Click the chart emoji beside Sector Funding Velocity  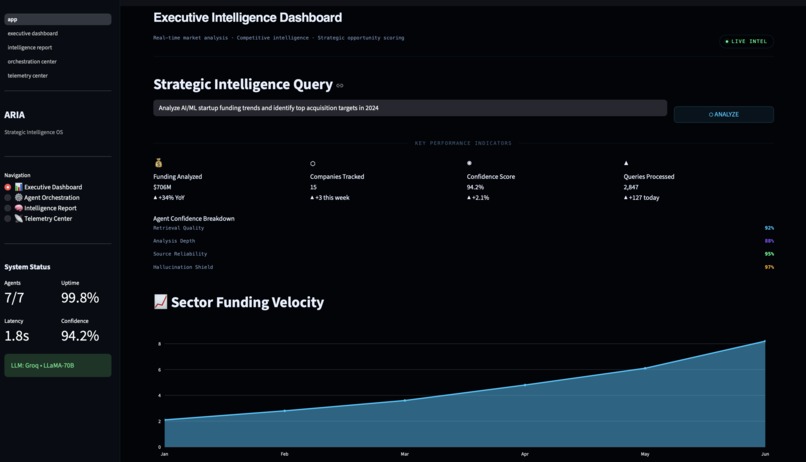coord(160,302)
